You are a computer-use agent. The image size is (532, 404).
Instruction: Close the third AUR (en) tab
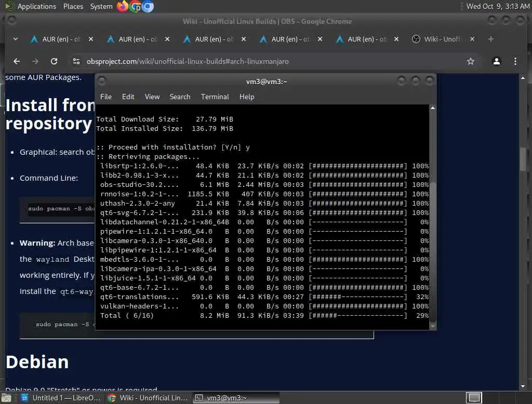point(243,39)
